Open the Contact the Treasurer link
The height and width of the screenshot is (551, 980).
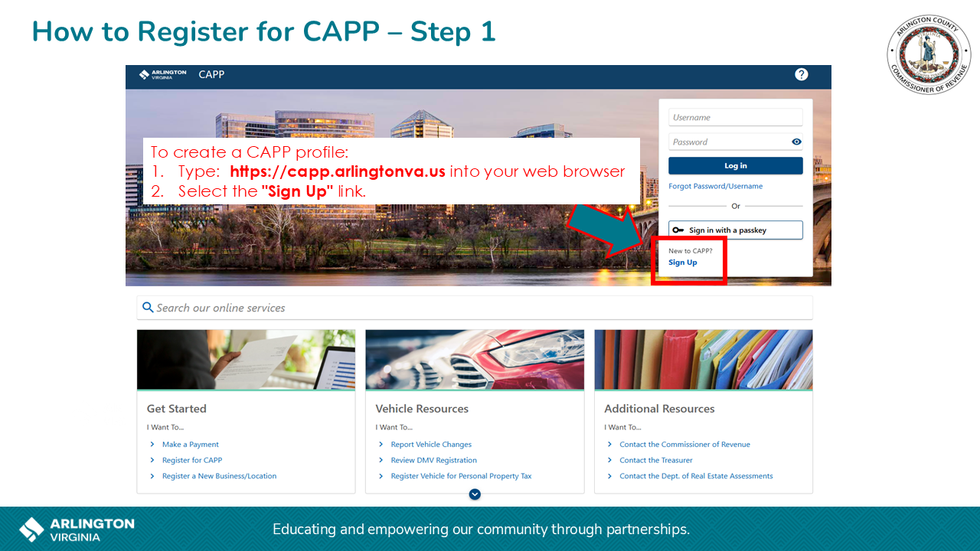click(656, 460)
